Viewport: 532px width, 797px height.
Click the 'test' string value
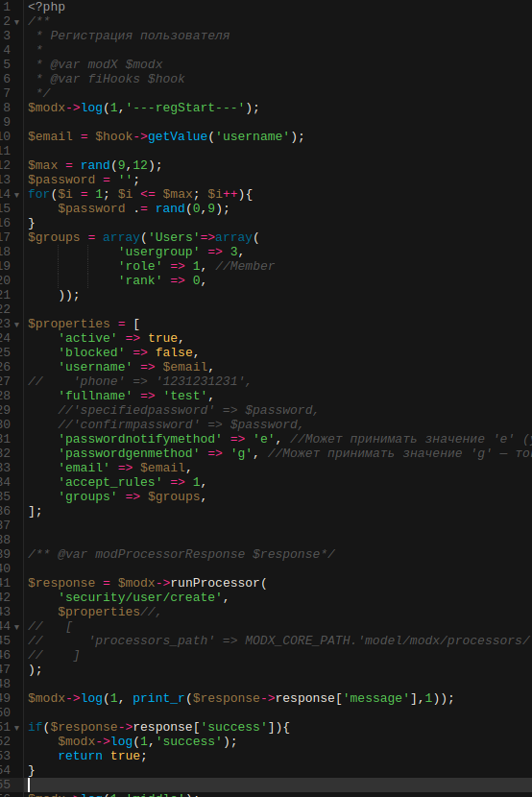click(185, 396)
